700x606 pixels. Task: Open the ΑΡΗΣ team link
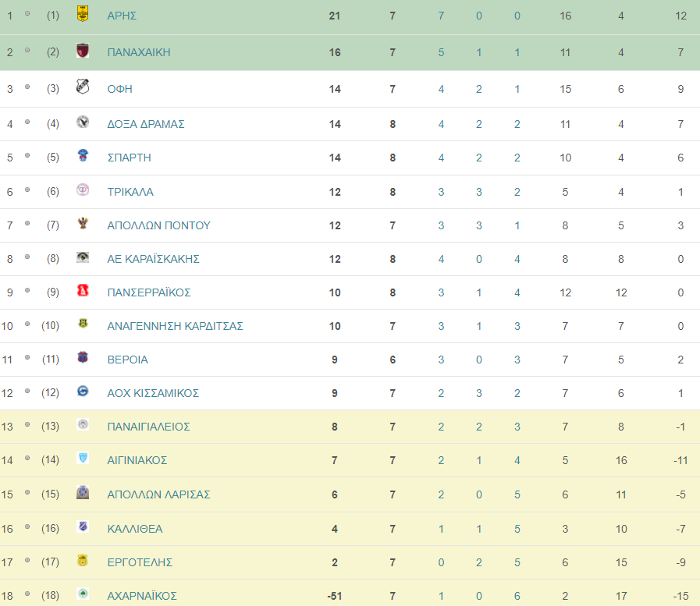point(122,16)
